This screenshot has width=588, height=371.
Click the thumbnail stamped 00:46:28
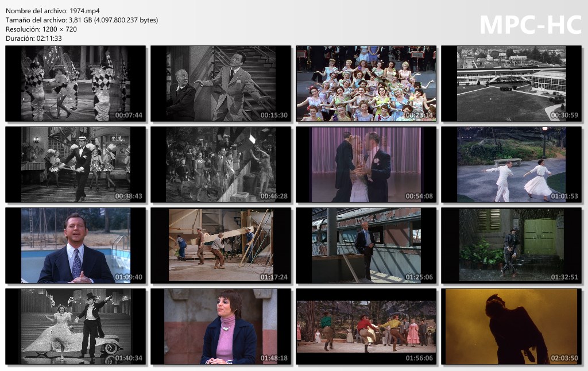click(x=221, y=165)
